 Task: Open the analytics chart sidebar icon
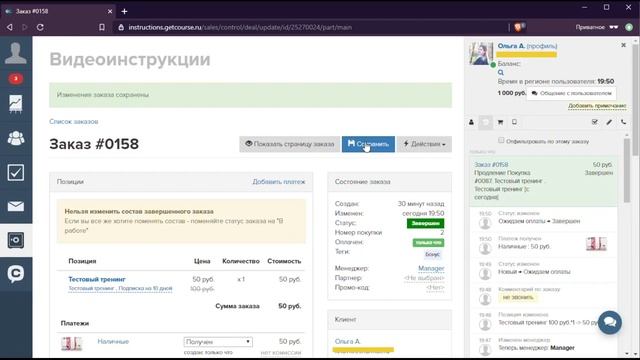click(x=16, y=104)
